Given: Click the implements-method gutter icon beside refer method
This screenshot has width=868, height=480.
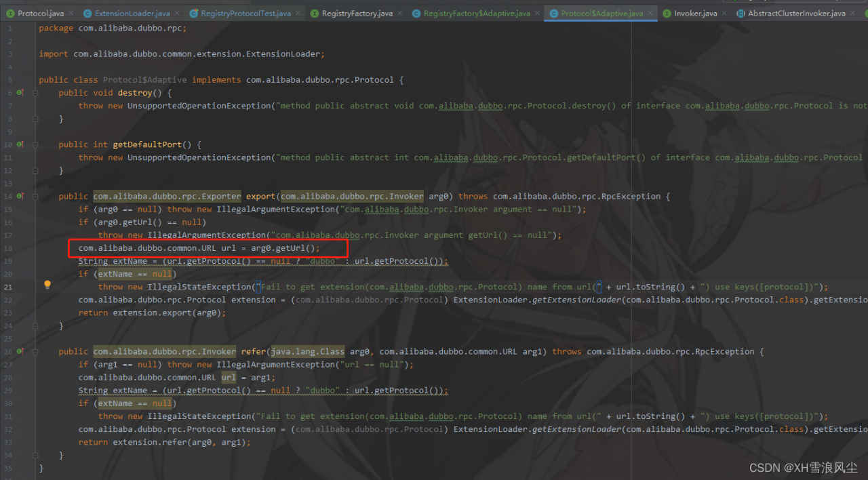Looking at the screenshot, I should [x=20, y=351].
